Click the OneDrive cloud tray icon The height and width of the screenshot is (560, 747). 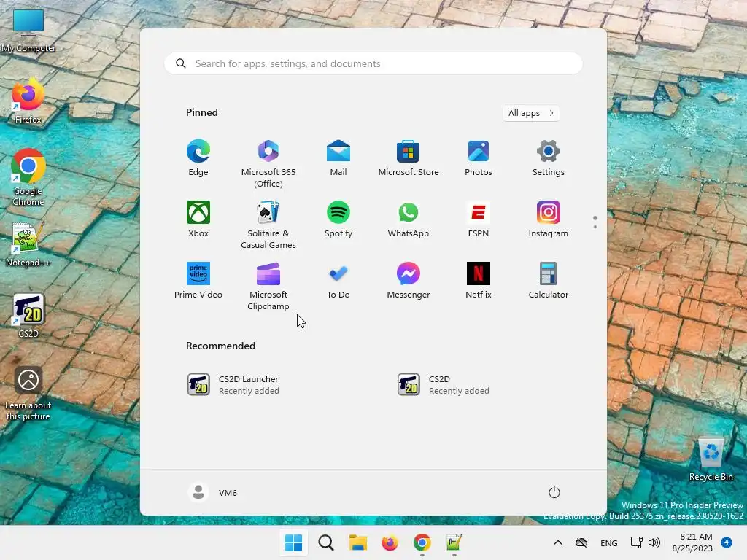tap(581, 542)
